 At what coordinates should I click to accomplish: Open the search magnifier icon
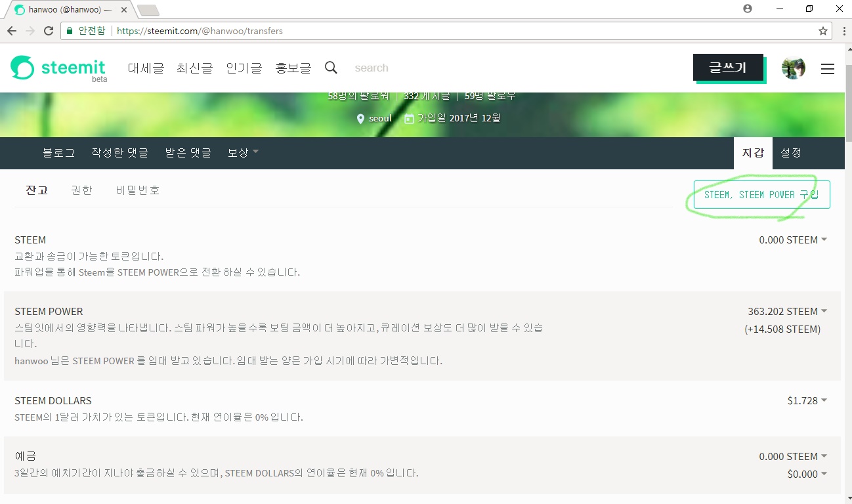point(331,68)
